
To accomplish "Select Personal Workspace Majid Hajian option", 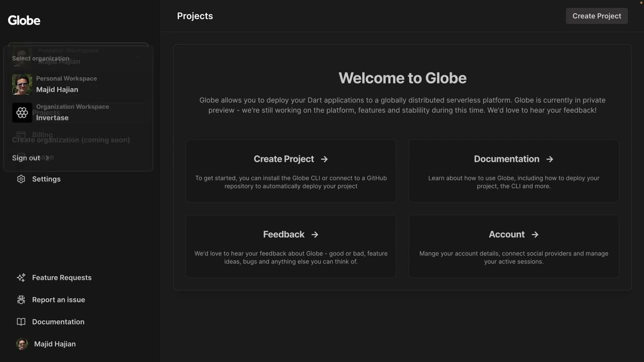I will coord(78,84).
